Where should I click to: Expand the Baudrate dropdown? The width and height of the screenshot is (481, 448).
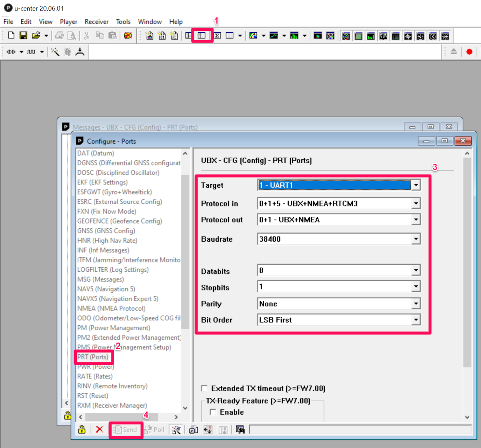(416, 239)
